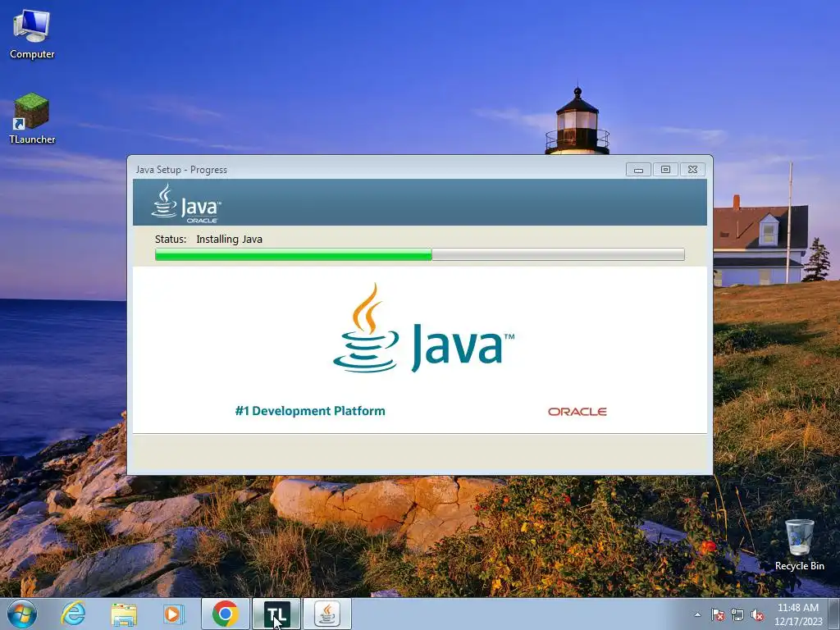Open network status tray icon

[x=737, y=614]
